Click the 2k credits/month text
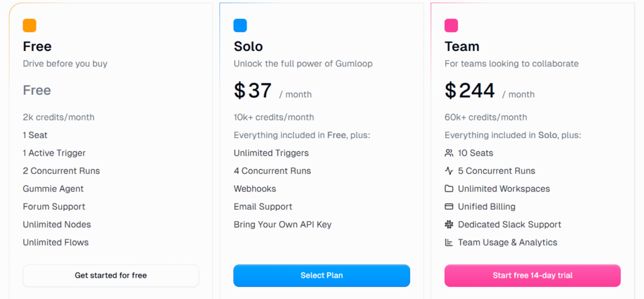Image resolution: width=644 pixels, height=299 pixels. tap(58, 117)
